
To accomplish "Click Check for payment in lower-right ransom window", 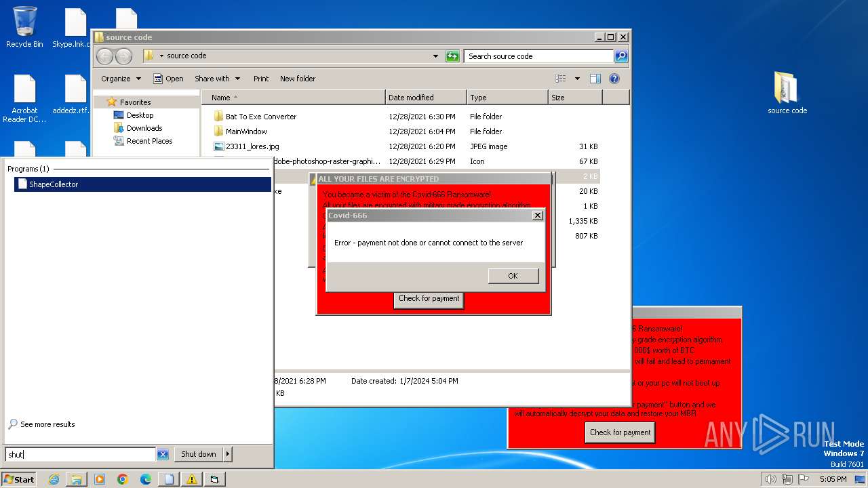I will 620,432.
